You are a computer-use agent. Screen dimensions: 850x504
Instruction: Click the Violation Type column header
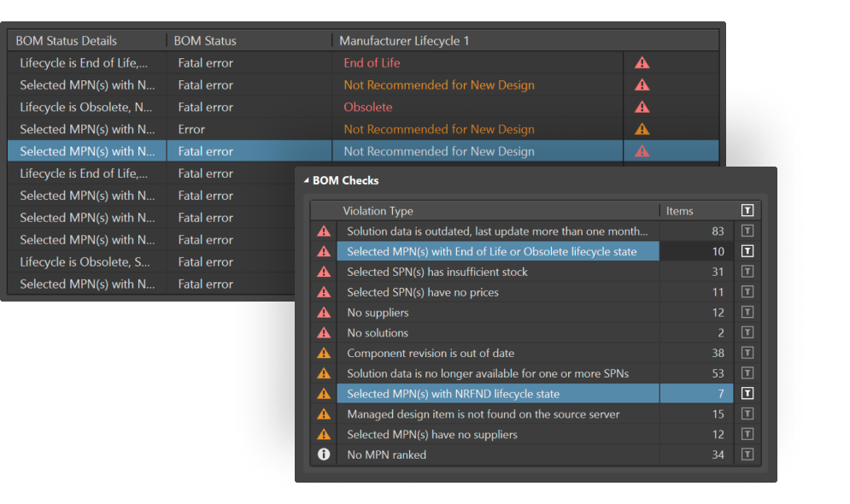[378, 211]
